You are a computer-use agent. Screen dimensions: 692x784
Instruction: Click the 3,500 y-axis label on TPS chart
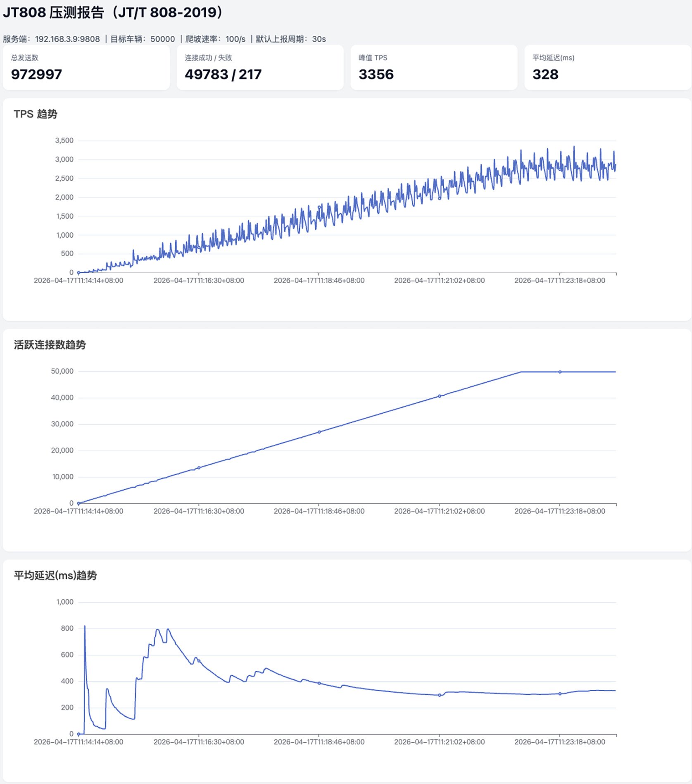64,141
